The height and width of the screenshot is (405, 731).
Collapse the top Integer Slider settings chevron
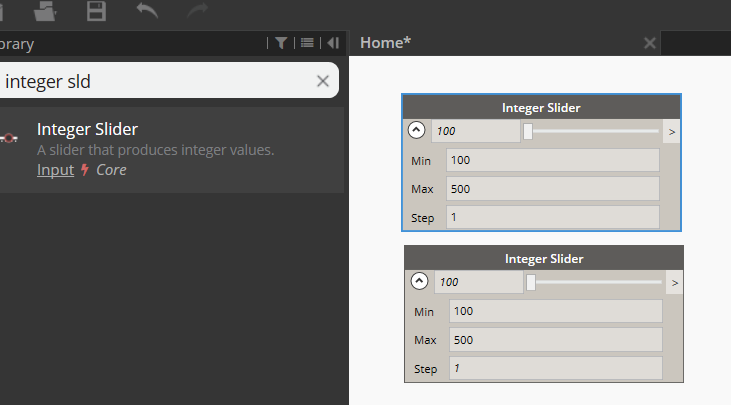(x=416, y=130)
